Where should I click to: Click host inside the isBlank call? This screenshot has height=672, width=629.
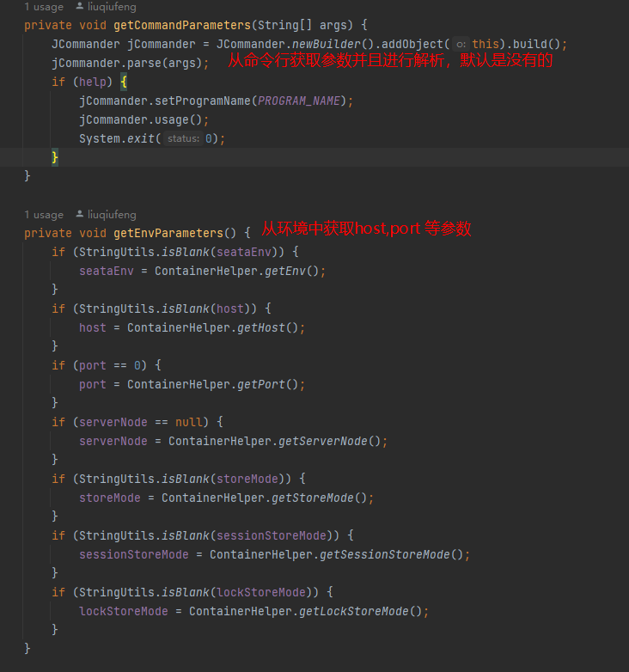[x=230, y=309]
